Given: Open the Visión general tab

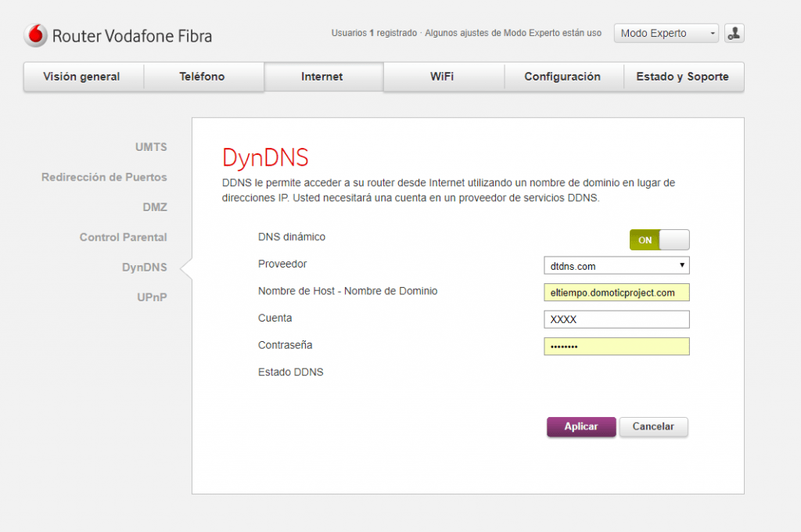Looking at the screenshot, I should coord(83,77).
